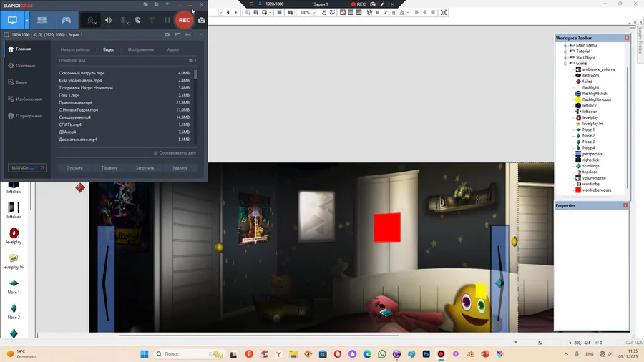Select Bandicam game recording mode (gamepad)

66,20
